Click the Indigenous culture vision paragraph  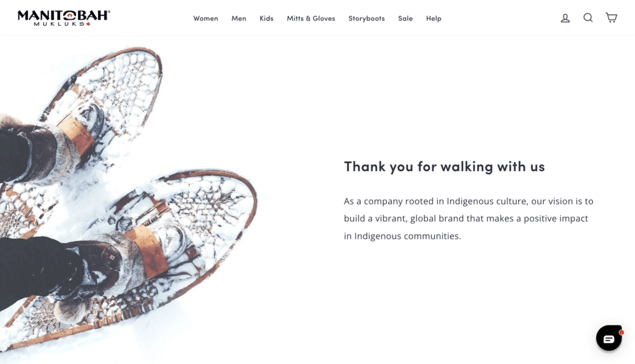(x=469, y=219)
